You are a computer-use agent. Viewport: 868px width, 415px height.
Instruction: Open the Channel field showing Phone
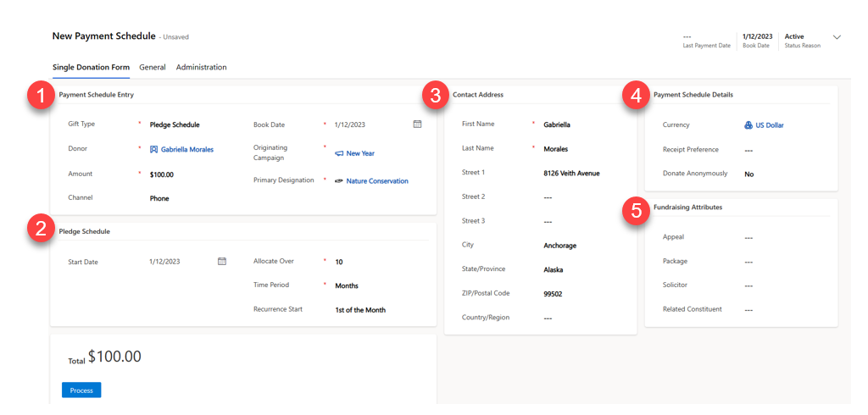coord(159,198)
